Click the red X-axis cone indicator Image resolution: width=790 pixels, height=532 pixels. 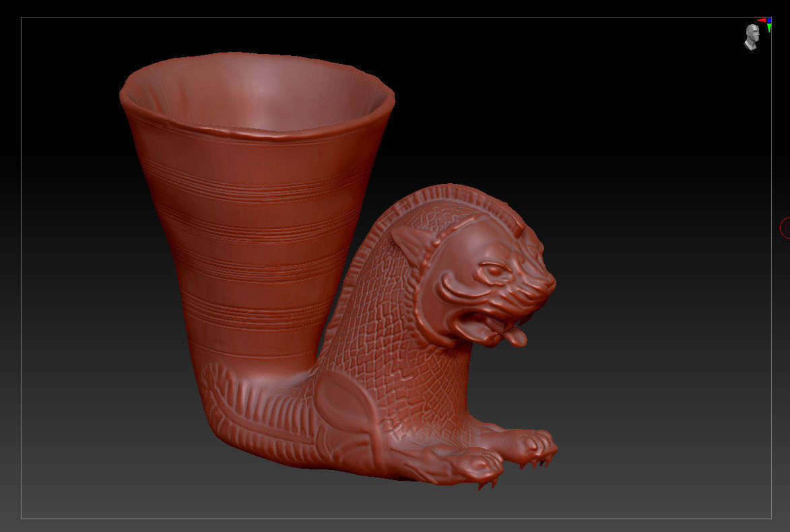(761, 20)
